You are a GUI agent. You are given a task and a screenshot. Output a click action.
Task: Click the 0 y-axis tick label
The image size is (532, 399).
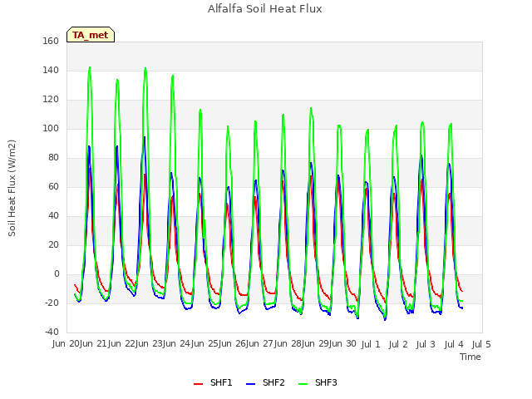pos(57,273)
